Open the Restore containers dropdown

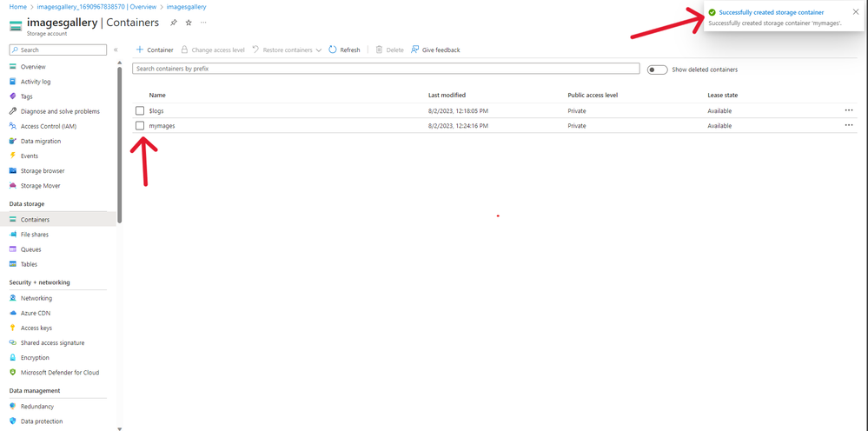tap(287, 50)
